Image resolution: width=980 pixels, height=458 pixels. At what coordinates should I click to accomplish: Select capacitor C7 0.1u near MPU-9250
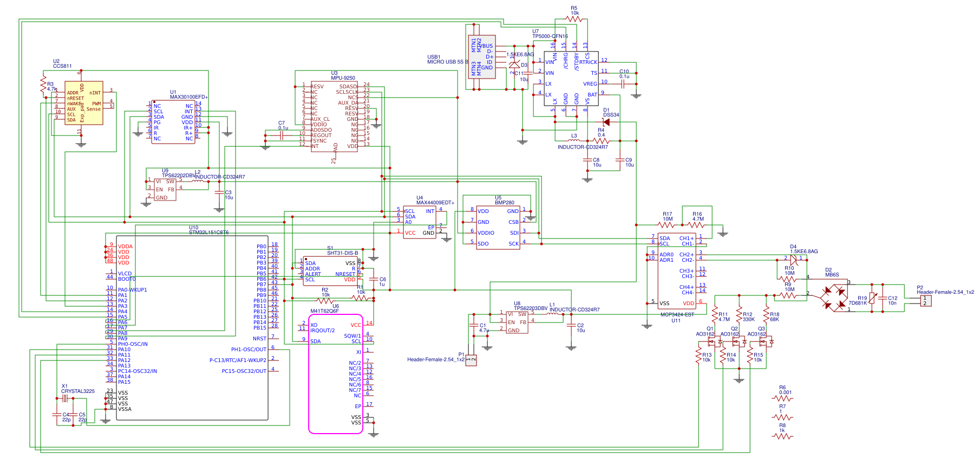[x=282, y=136]
